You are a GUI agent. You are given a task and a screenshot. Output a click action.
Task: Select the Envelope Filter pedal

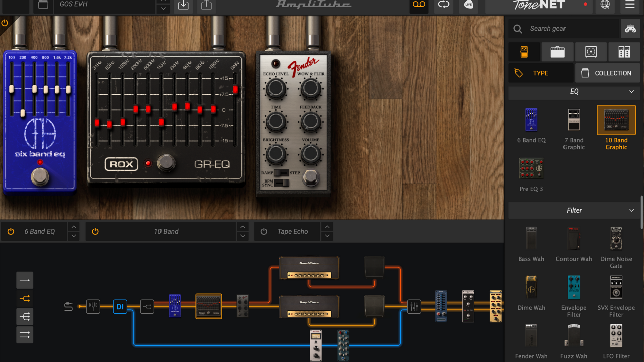(574, 297)
